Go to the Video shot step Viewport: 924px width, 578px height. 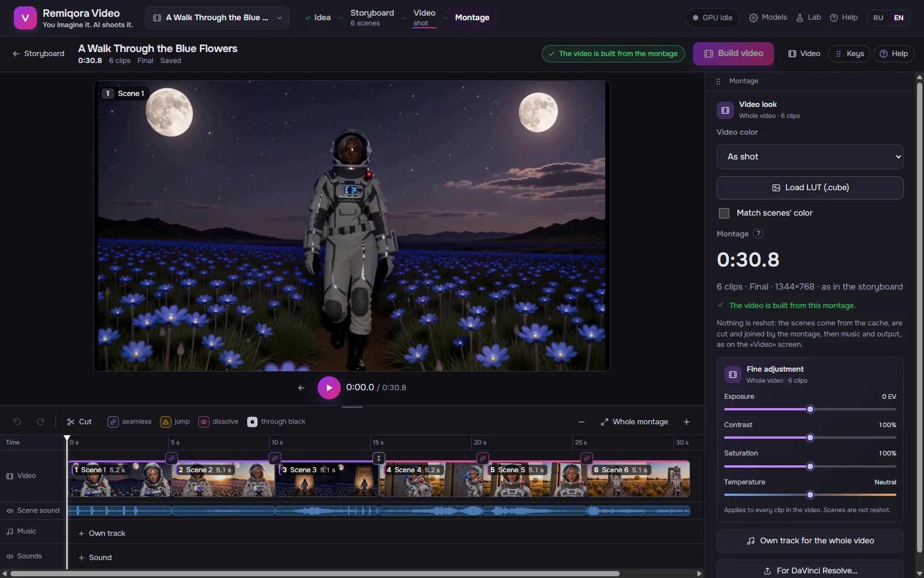[x=424, y=18]
